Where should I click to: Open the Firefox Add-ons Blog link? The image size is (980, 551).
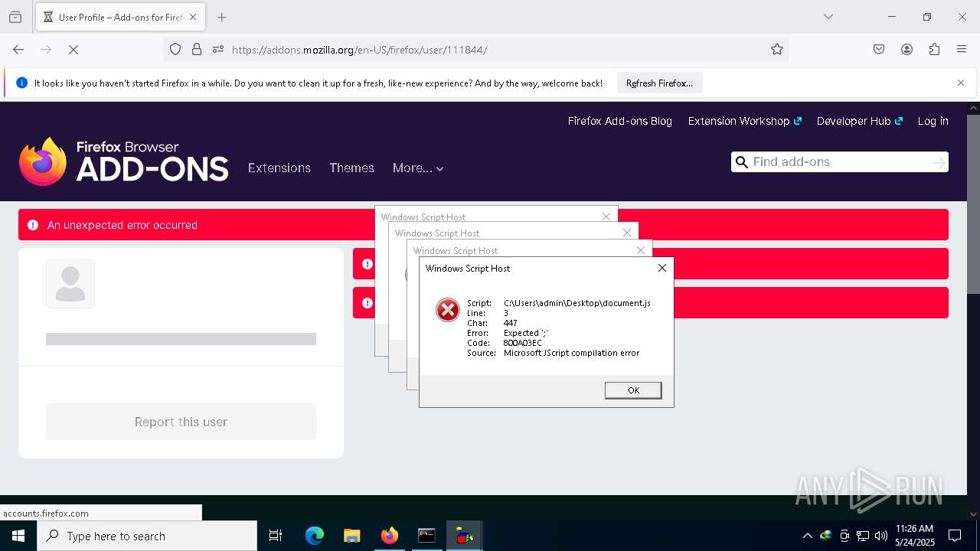tap(620, 121)
